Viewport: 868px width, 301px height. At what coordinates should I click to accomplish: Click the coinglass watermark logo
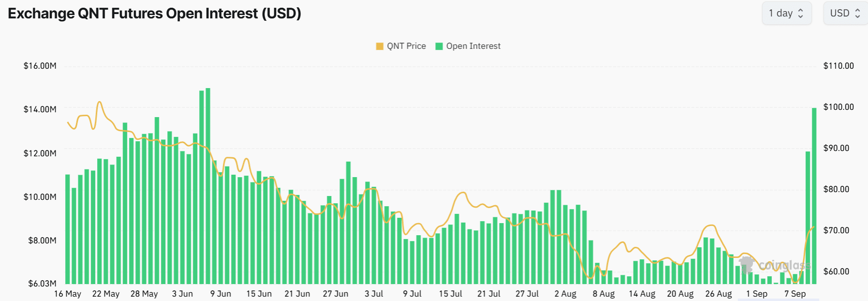point(775,265)
